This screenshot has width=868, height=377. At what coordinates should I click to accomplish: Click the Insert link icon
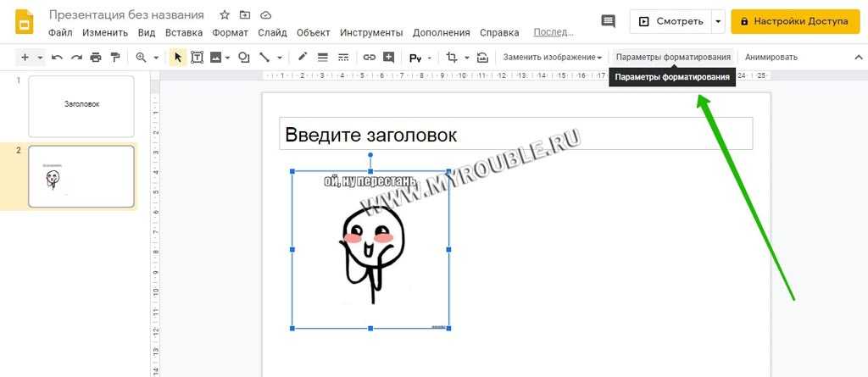tap(369, 58)
